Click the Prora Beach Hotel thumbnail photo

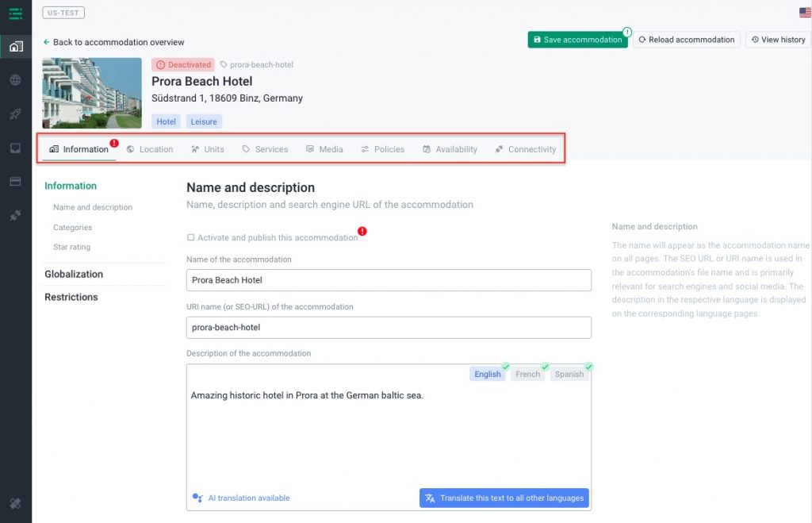(92, 93)
